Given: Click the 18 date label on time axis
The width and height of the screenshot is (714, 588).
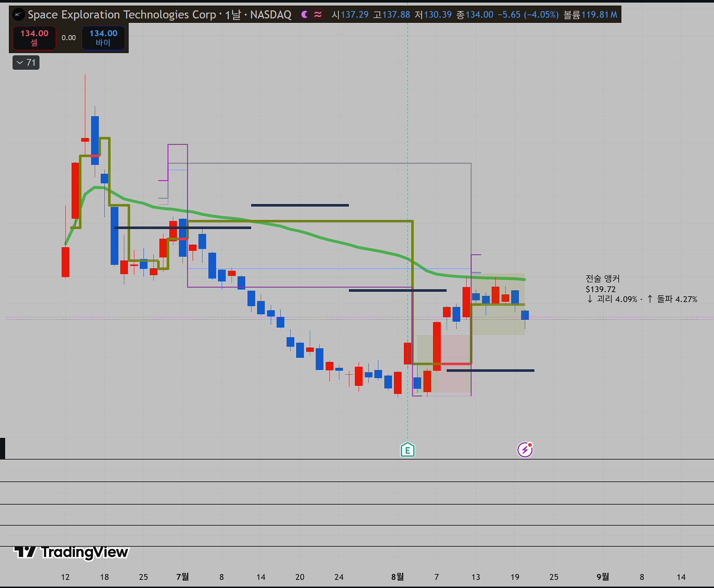Looking at the screenshot, I should 104,577.
